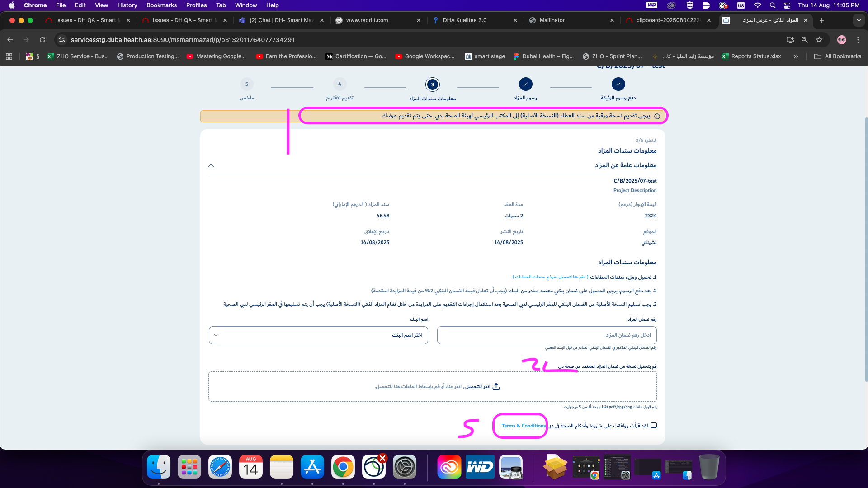Open App Store from the dock

click(x=312, y=467)
